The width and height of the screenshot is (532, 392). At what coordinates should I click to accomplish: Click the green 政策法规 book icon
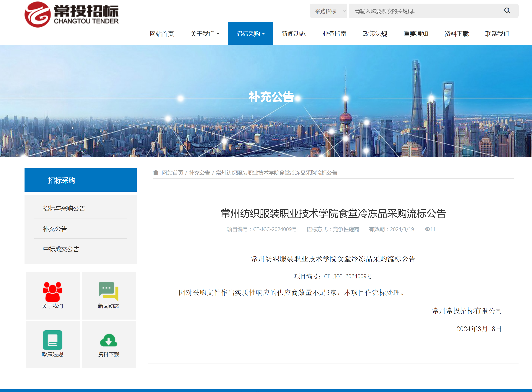tap(52, 340)
